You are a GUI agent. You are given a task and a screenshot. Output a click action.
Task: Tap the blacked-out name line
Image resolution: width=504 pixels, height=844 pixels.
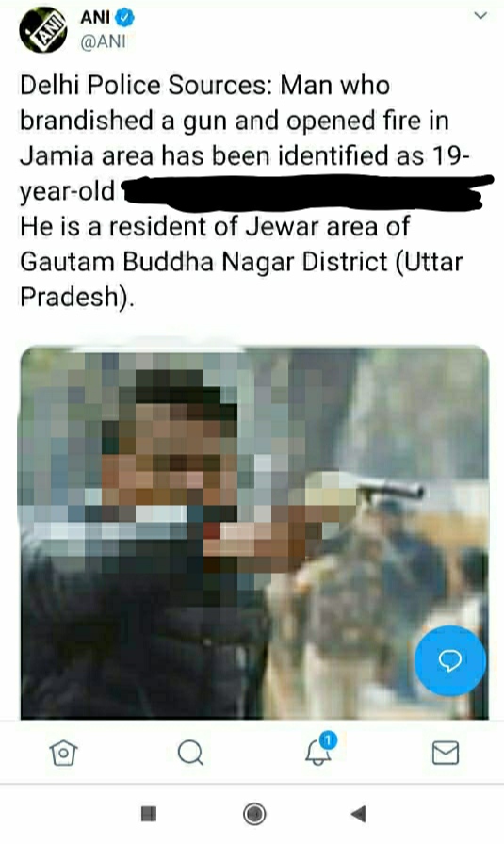point(305,192)
